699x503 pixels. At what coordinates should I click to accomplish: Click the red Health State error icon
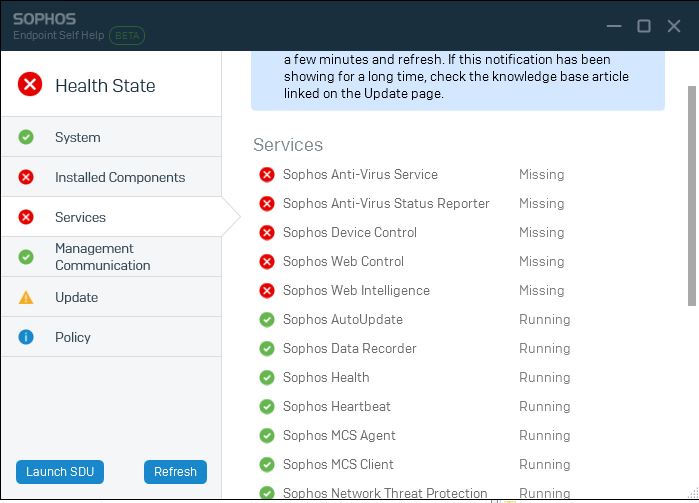(30, 84)
